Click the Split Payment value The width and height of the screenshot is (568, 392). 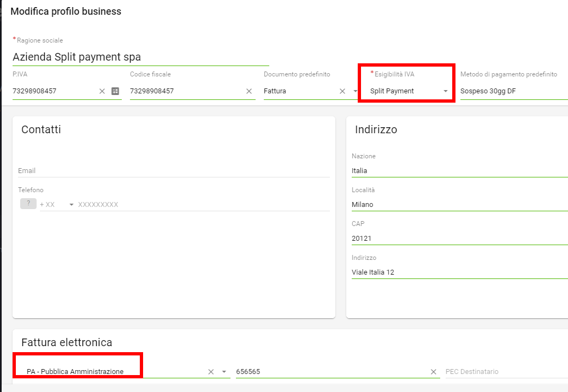[x=392, y=91]
